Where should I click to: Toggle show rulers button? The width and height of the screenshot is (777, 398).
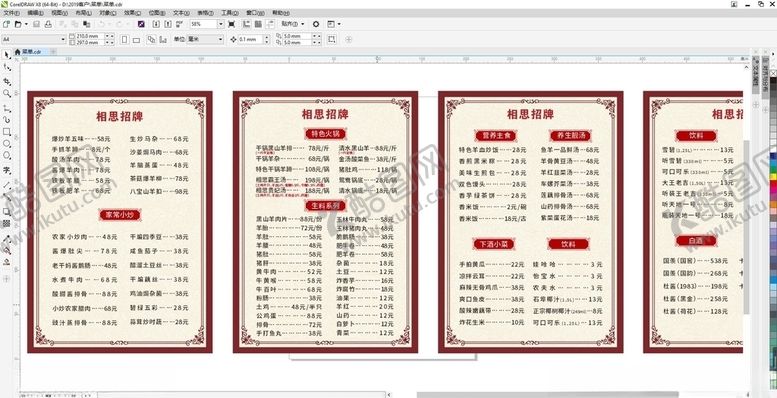pyautogui.click(x=246, y=24)
